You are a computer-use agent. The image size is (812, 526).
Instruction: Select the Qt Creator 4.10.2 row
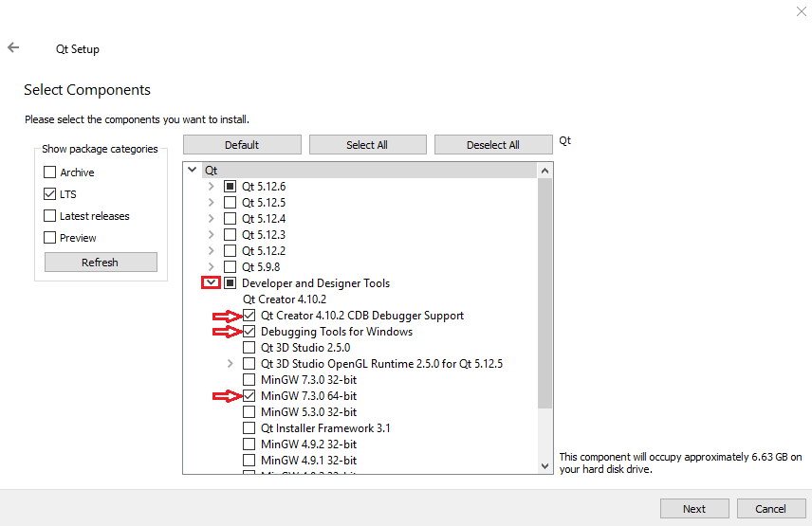click(285, 299)
